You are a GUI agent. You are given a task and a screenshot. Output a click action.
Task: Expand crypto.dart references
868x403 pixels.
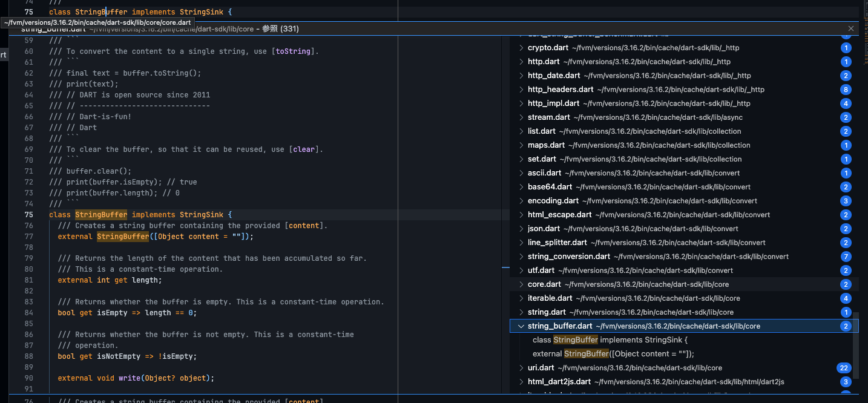pyautogui.click(x=521, y=48)
